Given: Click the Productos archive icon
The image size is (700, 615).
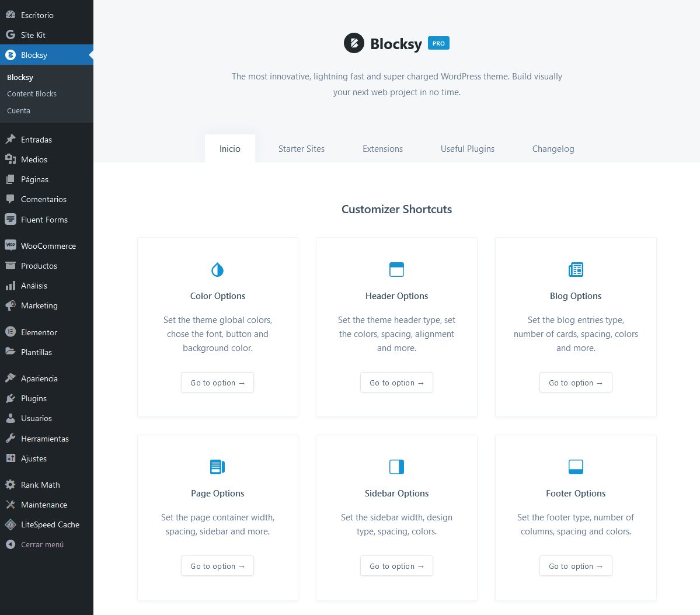Looking at the screenshot, I should pyautogui.click(x=11, y=265).
